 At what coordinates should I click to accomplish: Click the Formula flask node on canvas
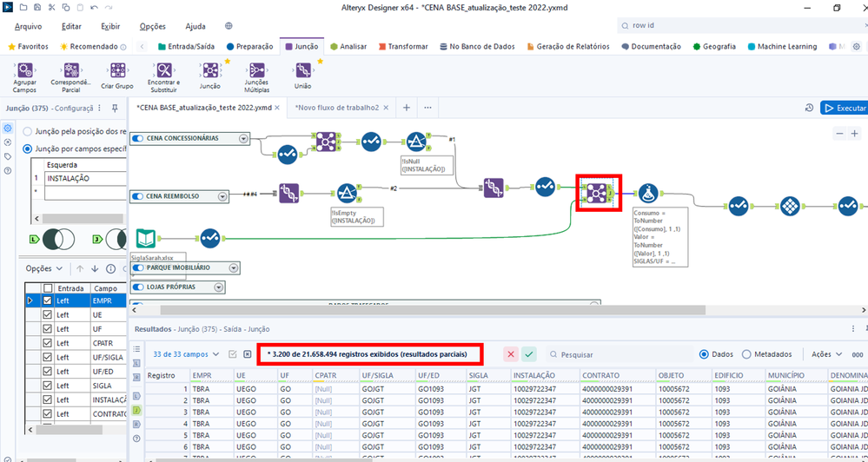coord(647,193)
